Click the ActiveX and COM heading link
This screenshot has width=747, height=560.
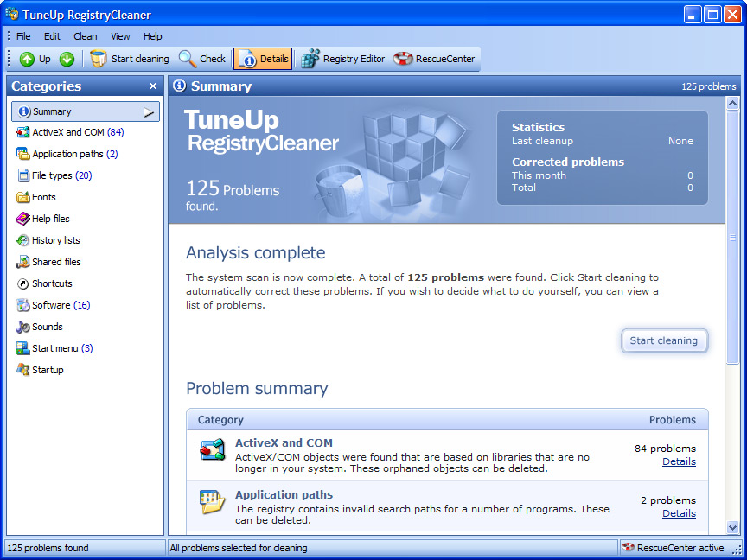284,442
